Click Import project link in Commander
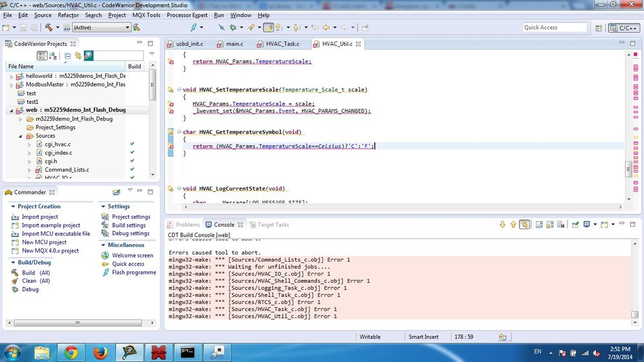The height and width of the screenshot is (362, 644). pyautogui.click(x=39, y=216)
